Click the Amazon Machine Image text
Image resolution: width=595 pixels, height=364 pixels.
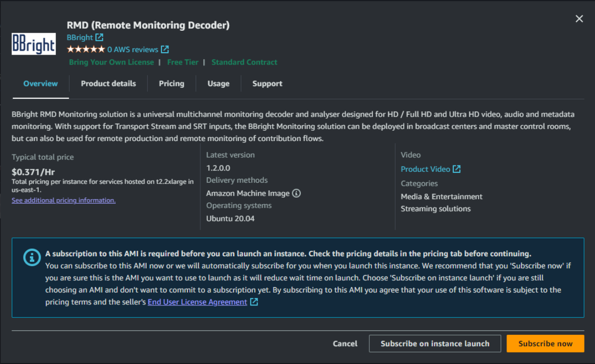click(248, 193)
